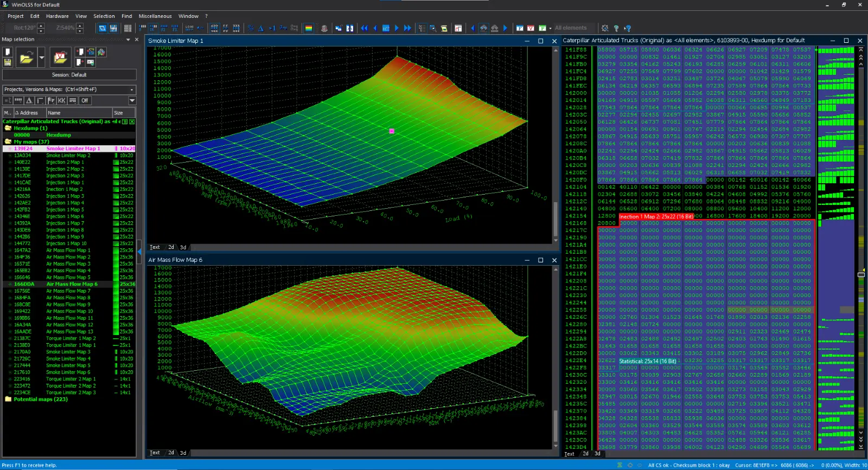868x470 pixels.
Task: Click the save project floppy disk icon
Action: click(8, 62)
